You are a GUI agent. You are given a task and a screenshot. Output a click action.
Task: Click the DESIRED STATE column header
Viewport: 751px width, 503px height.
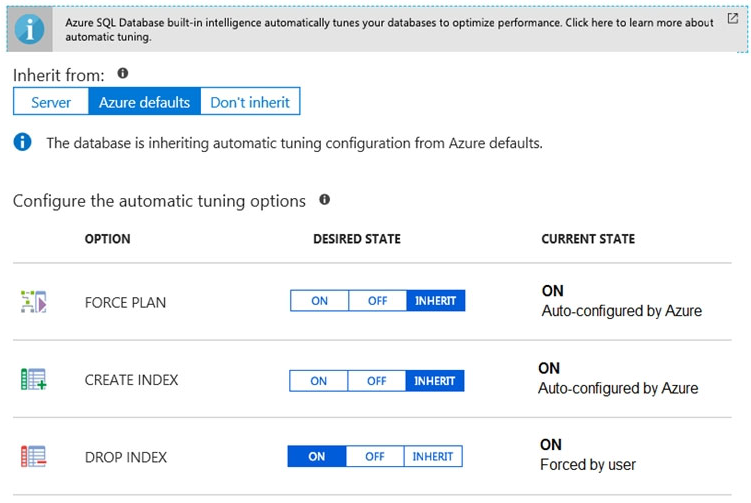tap(357, 239)
